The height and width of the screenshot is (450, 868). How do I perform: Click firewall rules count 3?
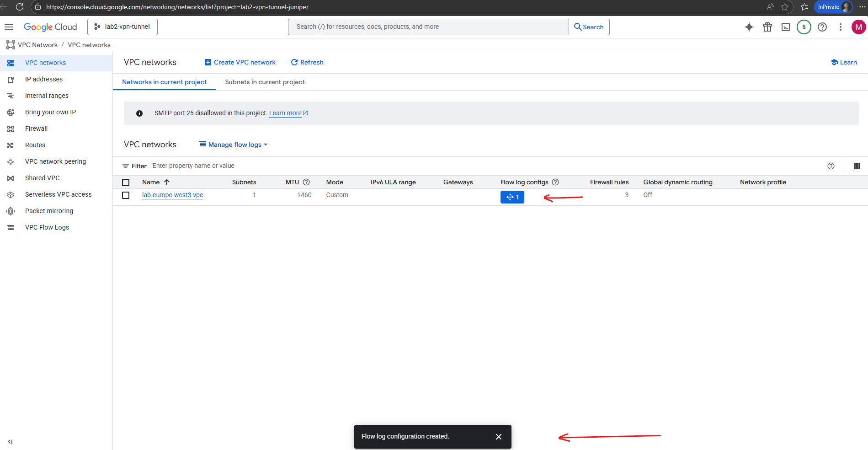coord(627,195)
